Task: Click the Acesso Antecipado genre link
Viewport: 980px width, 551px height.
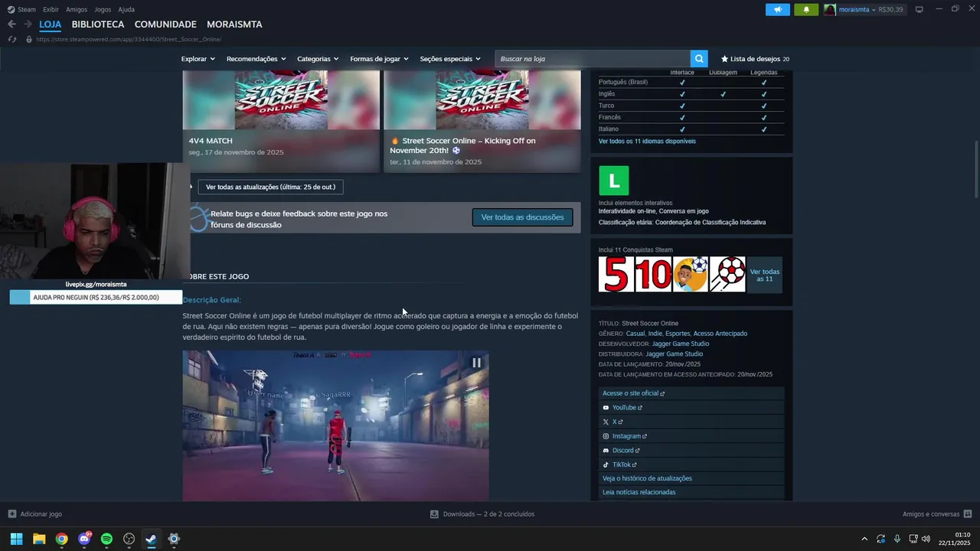Action: [x=720, y=334]
